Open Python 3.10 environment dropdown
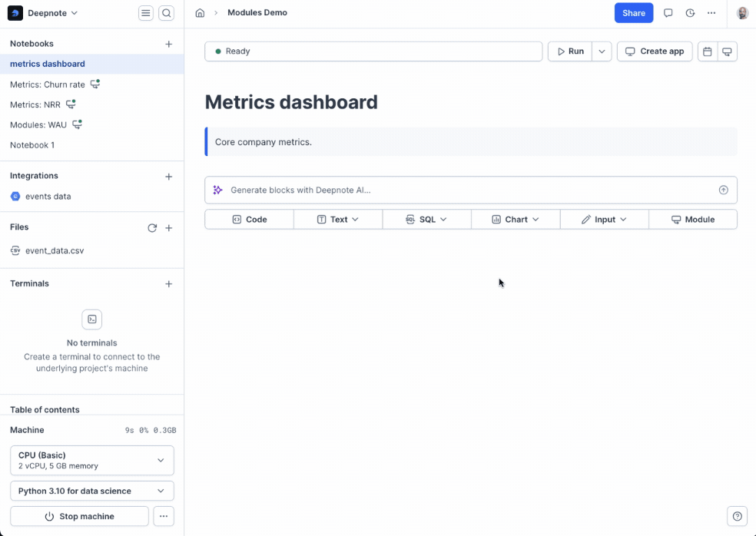756x536 pixels. click(92, 491)
